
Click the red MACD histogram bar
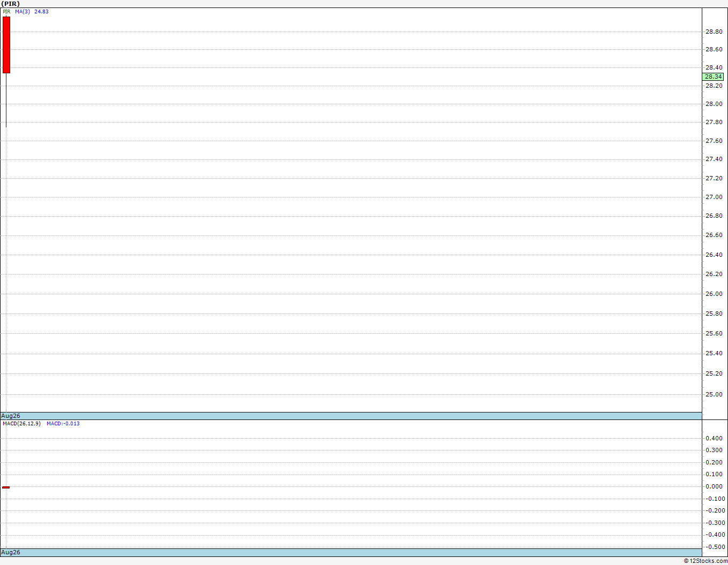pyautogui.click(x=6, y=487)
